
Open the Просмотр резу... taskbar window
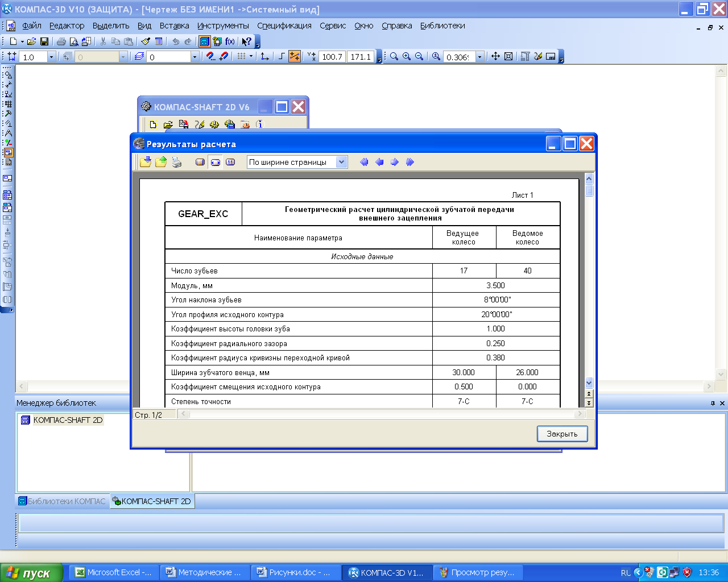[478, 572]
